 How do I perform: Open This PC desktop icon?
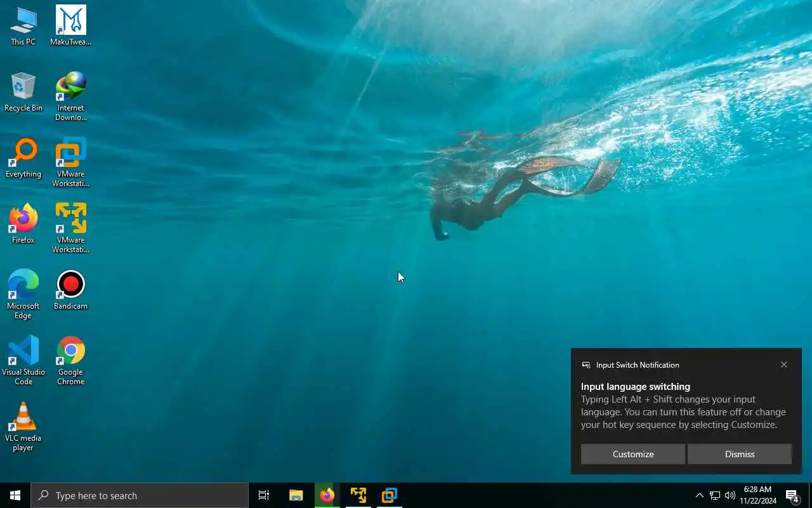(x=23, y=27)
